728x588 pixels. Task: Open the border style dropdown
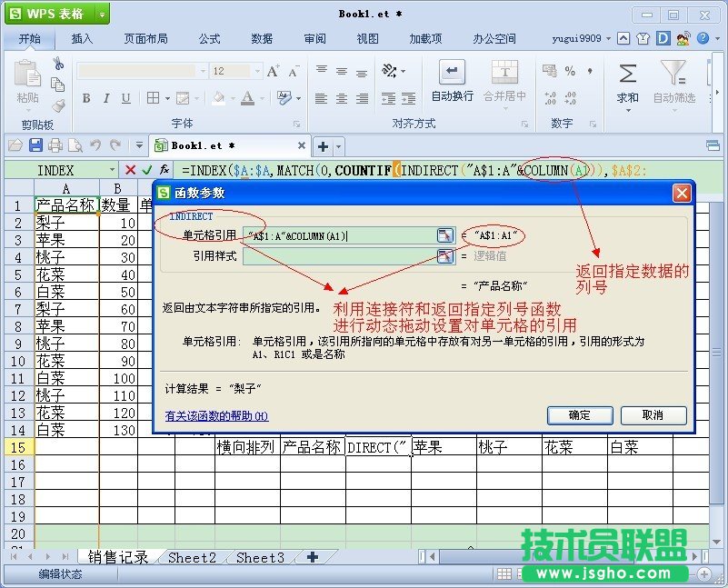166,98
